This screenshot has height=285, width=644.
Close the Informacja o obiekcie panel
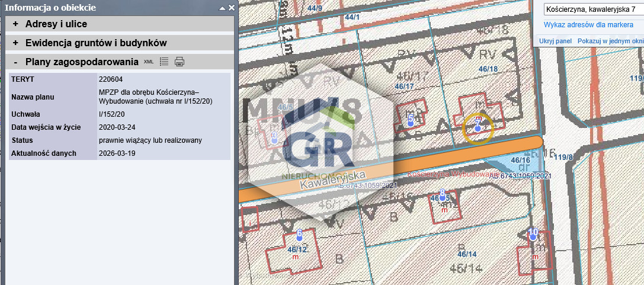(x=232, y=7)
